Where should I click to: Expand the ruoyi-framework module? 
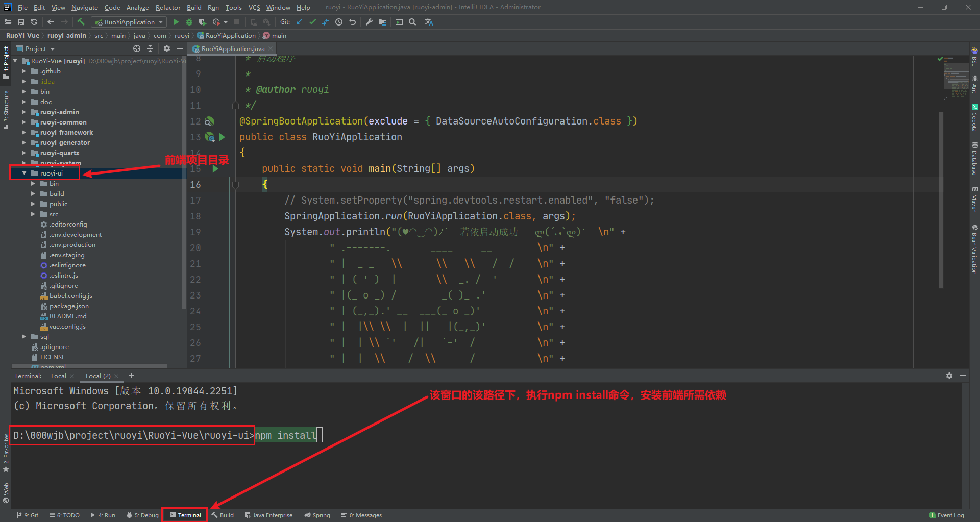pos(23,132)
